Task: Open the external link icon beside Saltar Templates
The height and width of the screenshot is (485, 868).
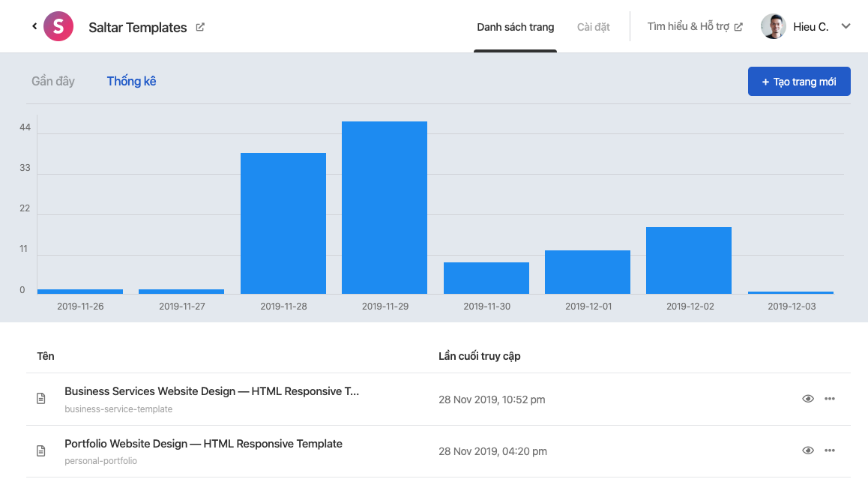Action: point(200,27)
